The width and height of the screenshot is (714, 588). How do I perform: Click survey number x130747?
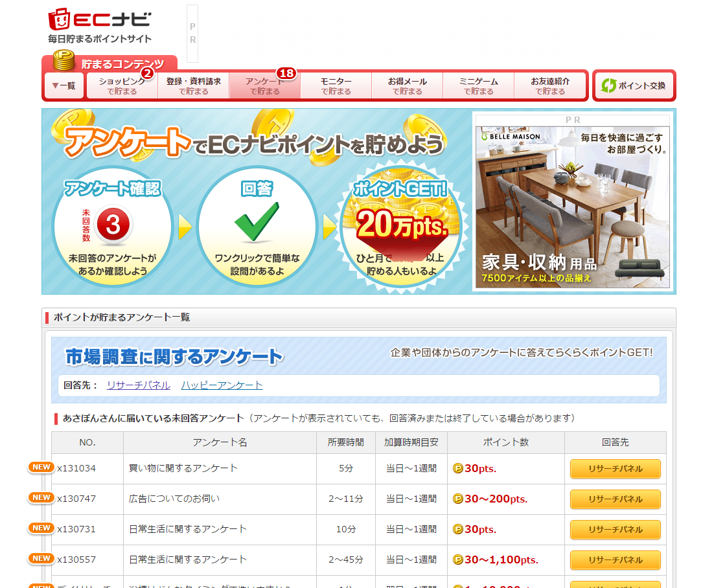pos(76,499)
